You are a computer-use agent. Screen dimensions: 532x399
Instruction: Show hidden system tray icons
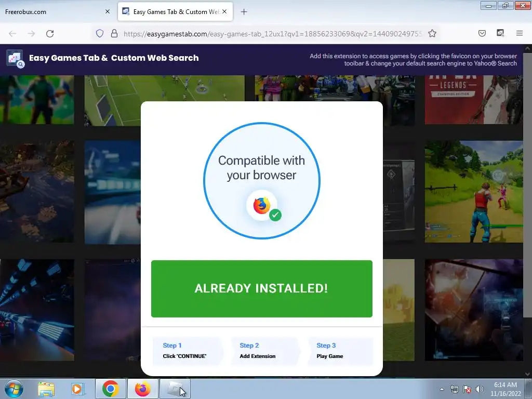point(442,389)
